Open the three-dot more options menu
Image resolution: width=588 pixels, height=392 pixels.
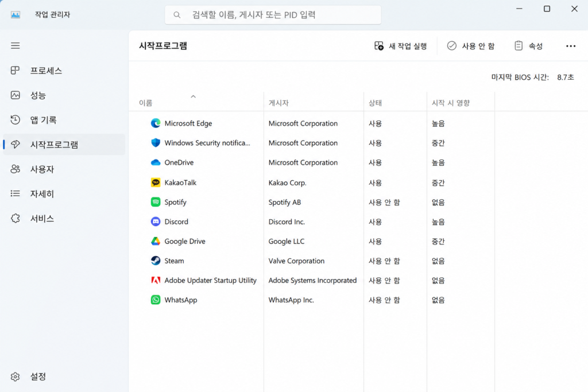pos(571,46)
